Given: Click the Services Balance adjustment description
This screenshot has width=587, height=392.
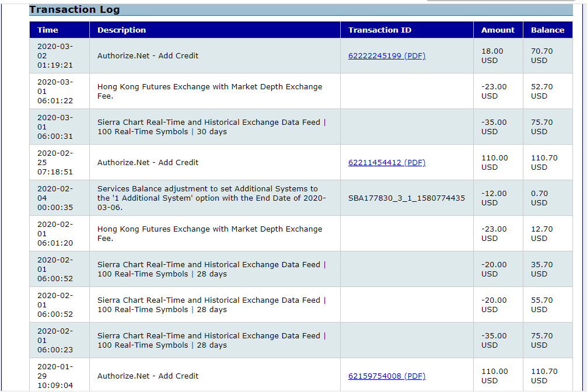Looking at the screenshot, I should (211, 198).
